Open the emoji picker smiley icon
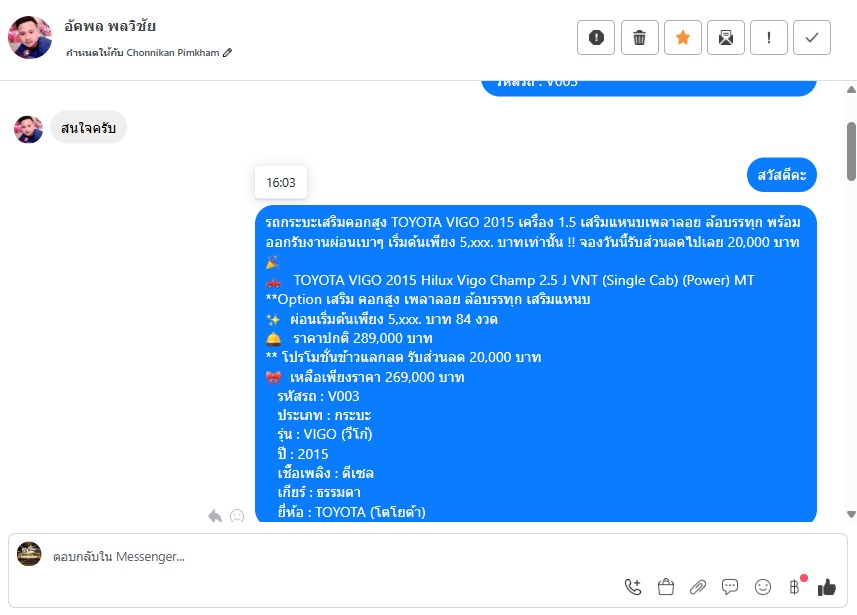Viewport: 857px width, 615px height. pyautogui.click(x=762, y=587)
